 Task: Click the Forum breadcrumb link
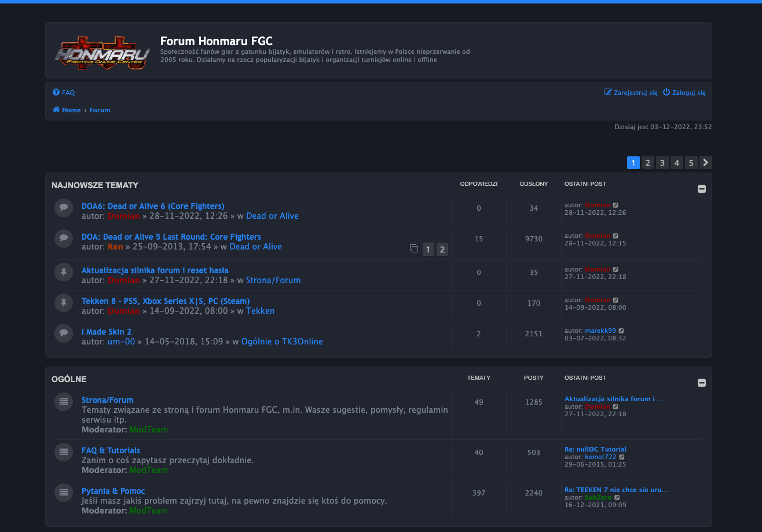click(x=100, y=110)
